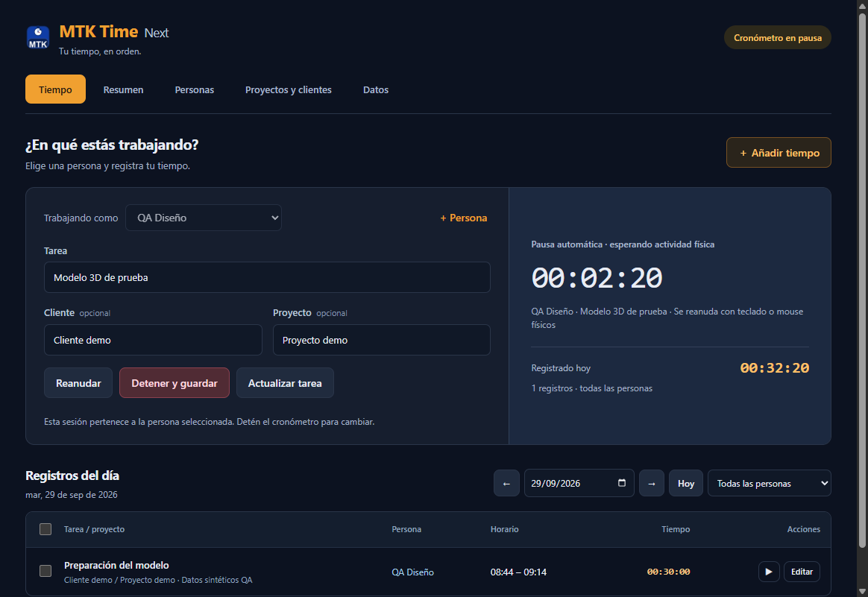Click the Acciones column header
Viewport: 868px width, 597px height.
click(x=803, y=529)
